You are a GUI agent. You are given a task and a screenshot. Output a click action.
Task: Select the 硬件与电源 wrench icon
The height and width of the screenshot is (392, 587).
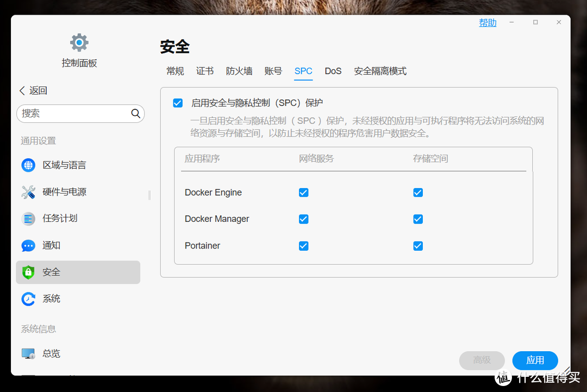coord(28,191)
